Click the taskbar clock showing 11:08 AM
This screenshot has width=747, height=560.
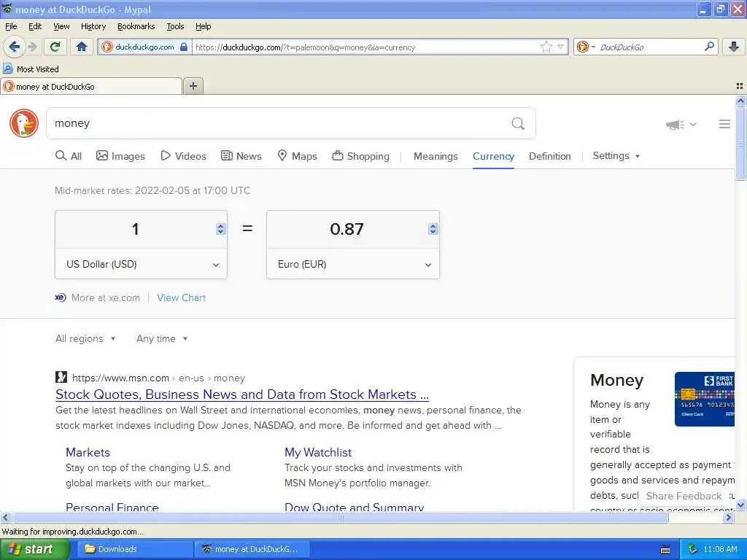720,549
